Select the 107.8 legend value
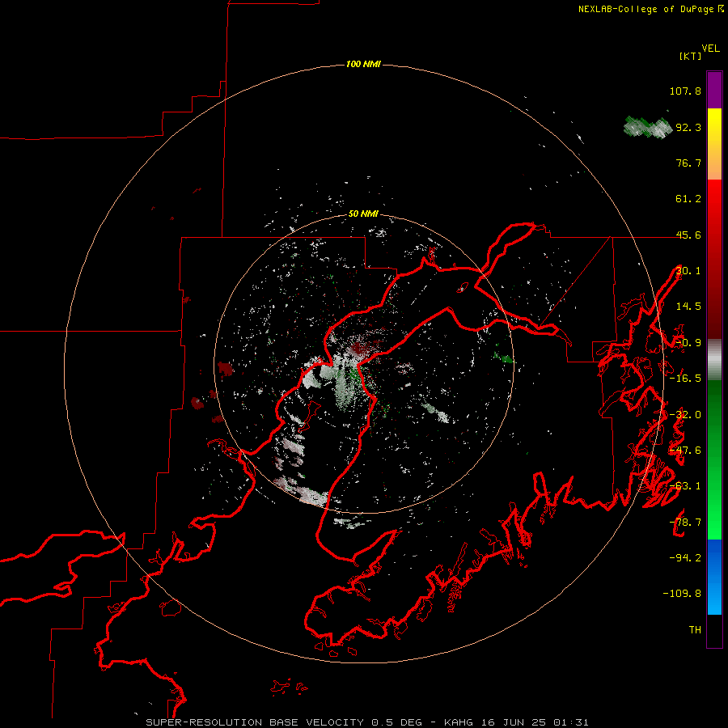Screen dimensions: 728x728 [x=685, y=91]
